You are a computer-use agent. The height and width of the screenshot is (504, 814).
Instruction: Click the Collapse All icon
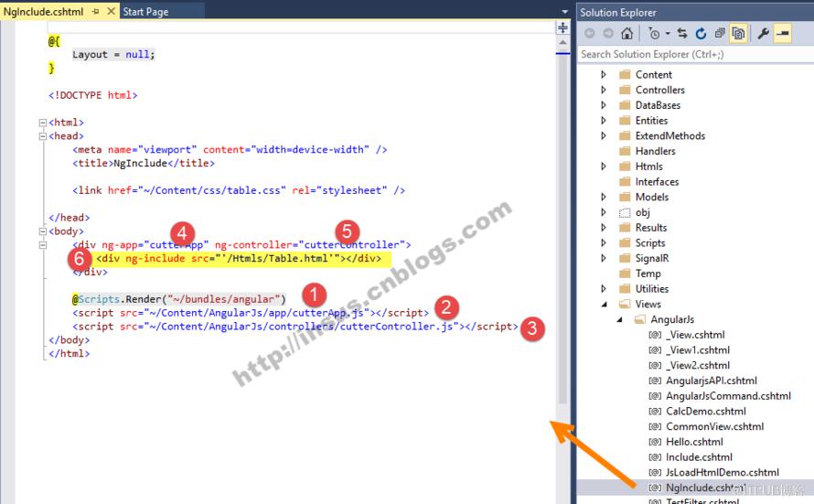(x=720, y=34)
